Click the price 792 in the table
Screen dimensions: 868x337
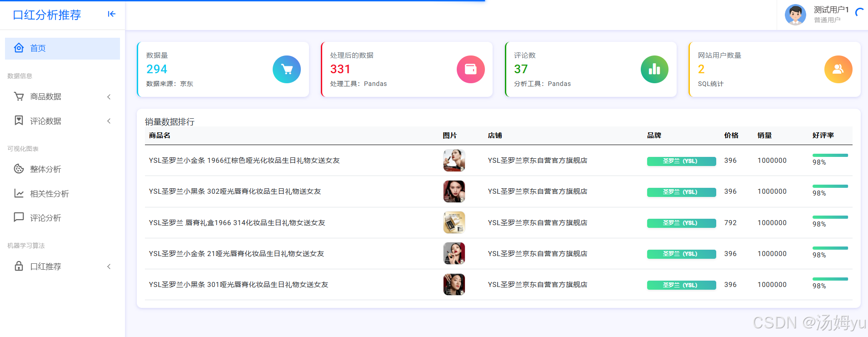coord(730,223)
